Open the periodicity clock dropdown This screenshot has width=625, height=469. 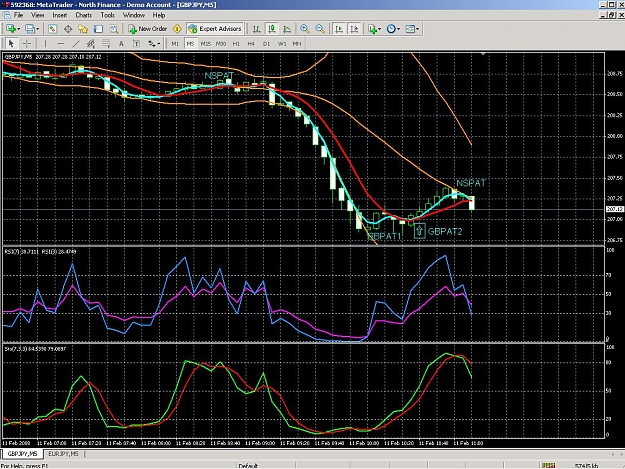point(393,29)
